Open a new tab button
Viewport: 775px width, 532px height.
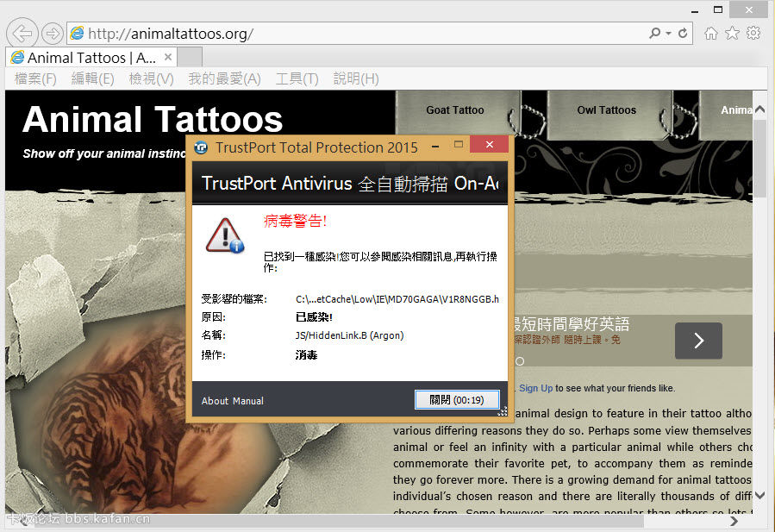190,58
